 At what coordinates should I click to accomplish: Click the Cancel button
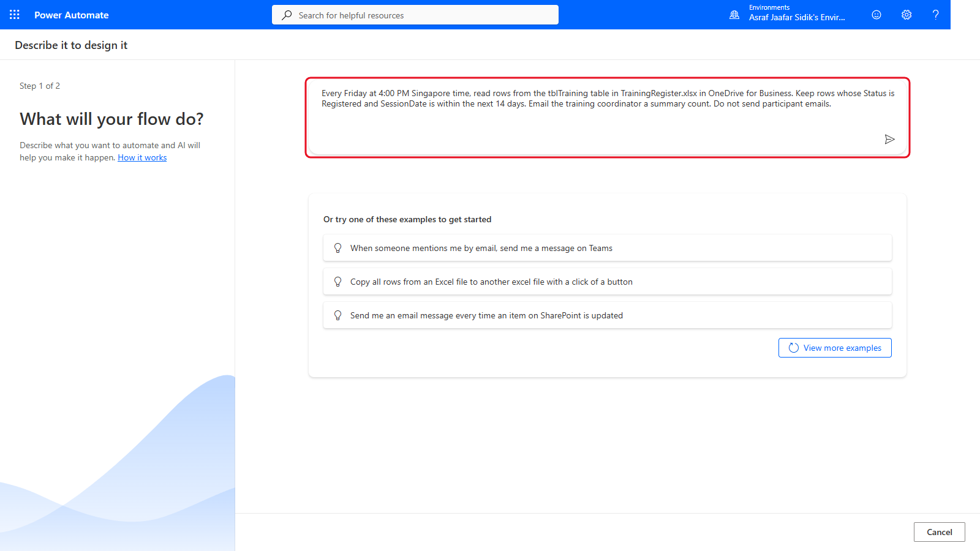pos(939,532)
